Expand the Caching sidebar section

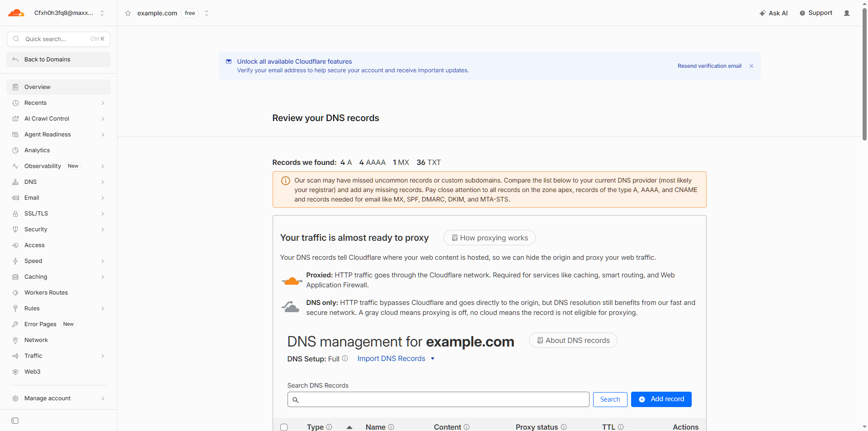pyautogui.click(x=58, y=277)
